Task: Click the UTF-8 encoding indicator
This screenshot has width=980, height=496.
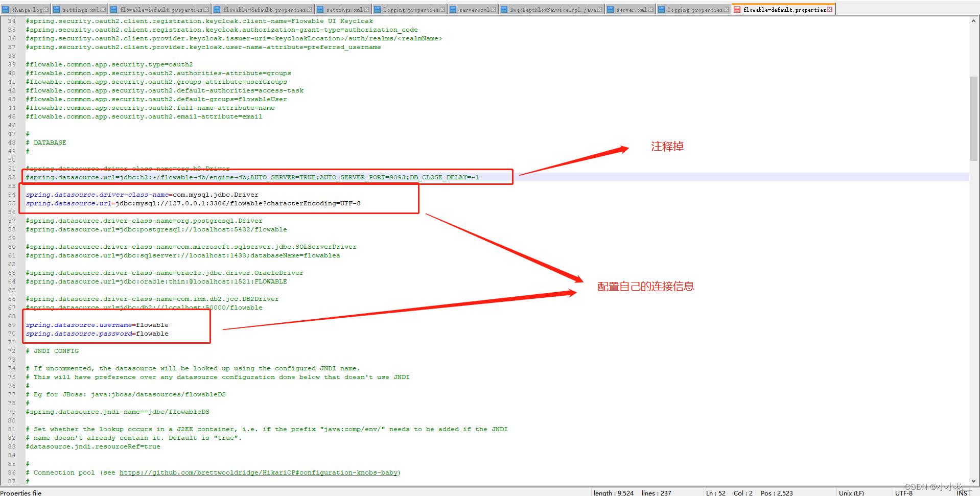Action: point(903,492)
